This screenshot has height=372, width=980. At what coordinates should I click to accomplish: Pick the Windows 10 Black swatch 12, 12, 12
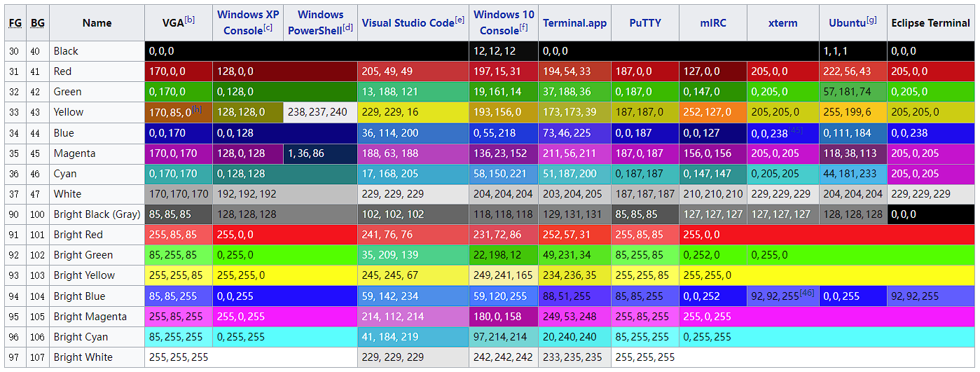(x=504, y=51)
